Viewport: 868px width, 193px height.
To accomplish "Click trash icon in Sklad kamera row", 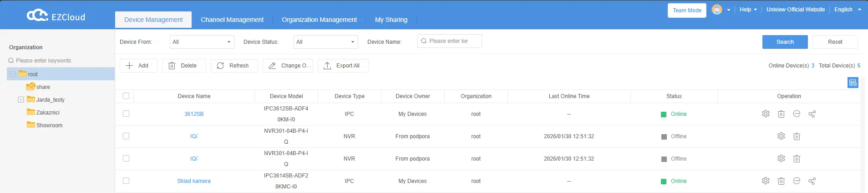I will [781, 181].
